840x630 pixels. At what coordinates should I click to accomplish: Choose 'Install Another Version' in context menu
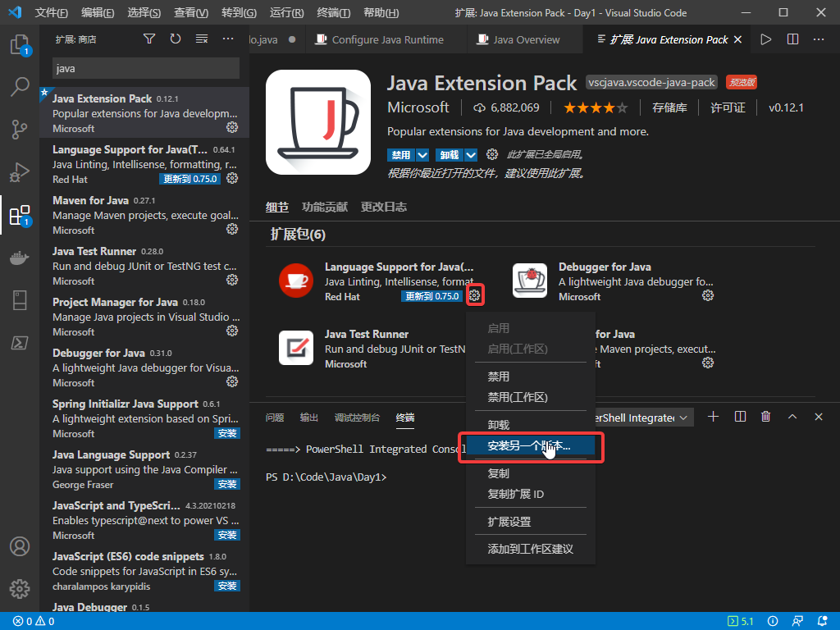point(531,445)
